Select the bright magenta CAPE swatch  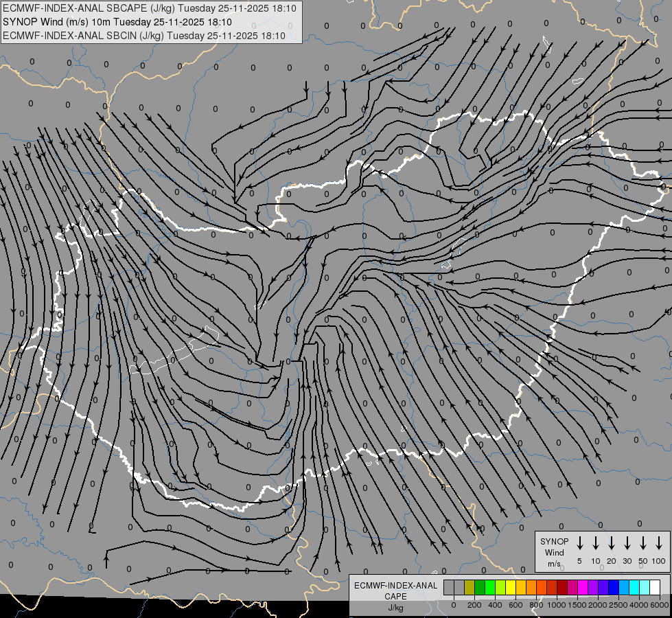(x=583, y=587)
